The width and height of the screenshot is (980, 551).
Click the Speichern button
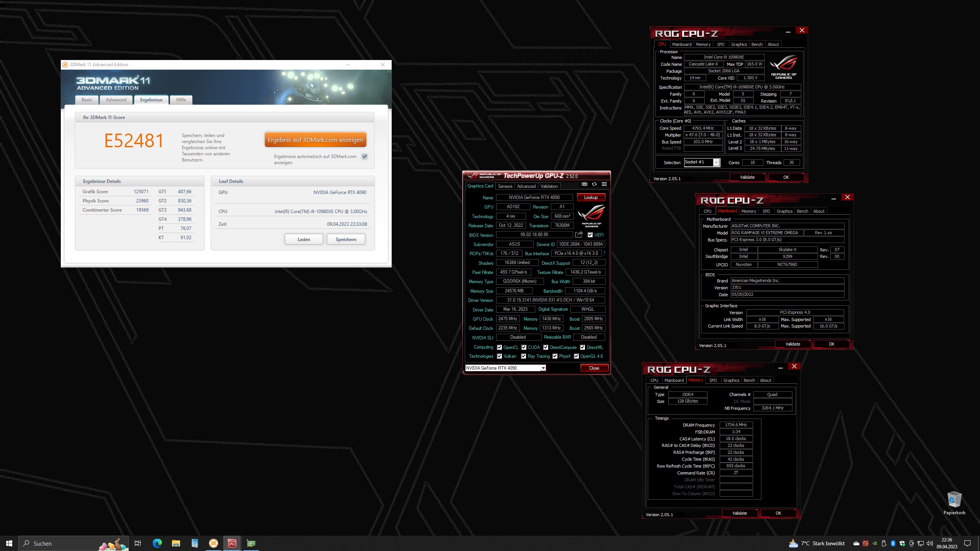346,240
